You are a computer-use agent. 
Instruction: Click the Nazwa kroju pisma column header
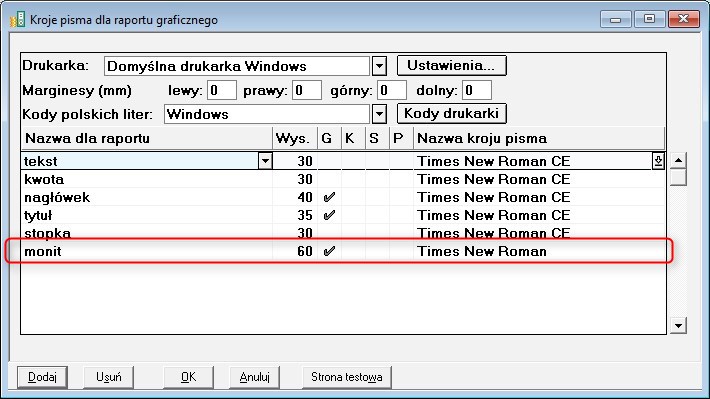539,138
